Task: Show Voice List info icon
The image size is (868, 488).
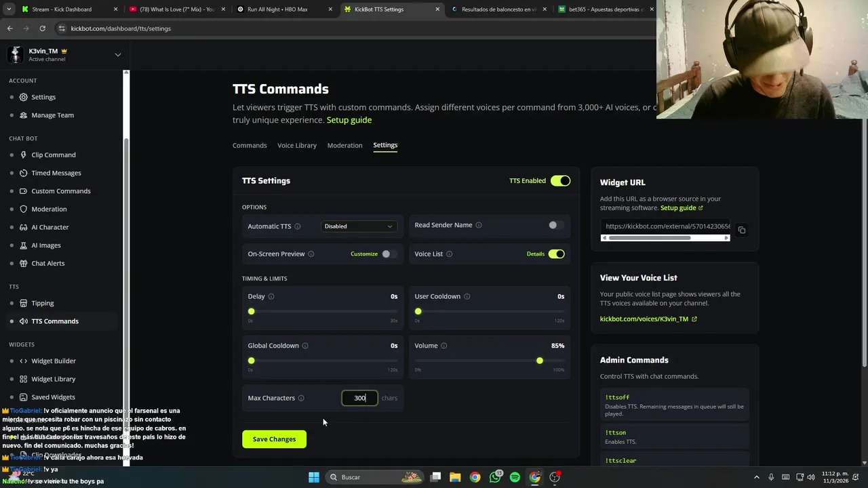Action: coord(450,254)
